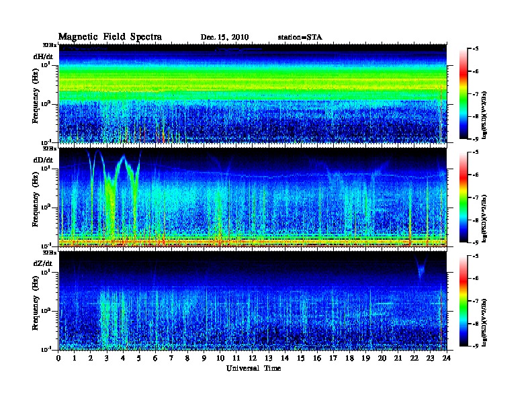Click hour tick label "12" on time axis
Screen dimensions: 532x411
tap(253, 358)
